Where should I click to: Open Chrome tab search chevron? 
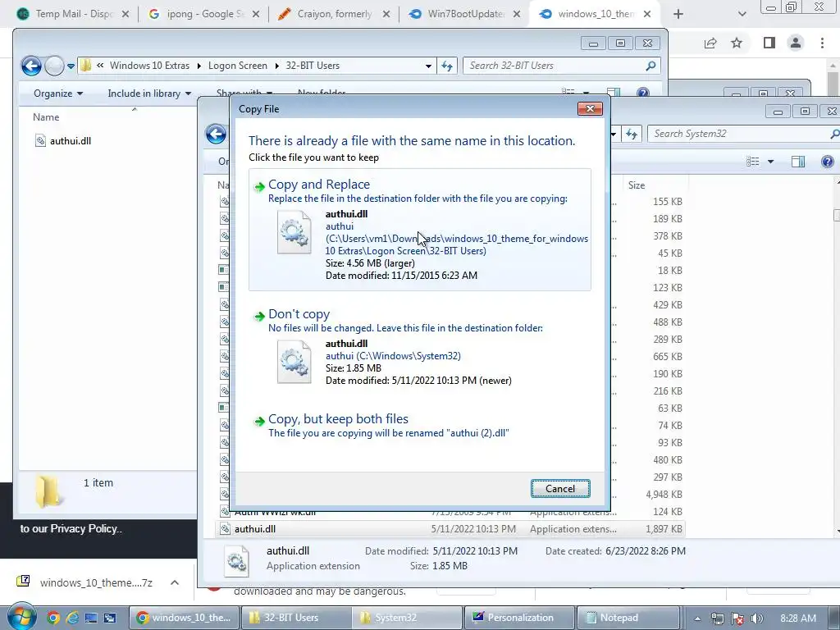[x=742, y=15]
